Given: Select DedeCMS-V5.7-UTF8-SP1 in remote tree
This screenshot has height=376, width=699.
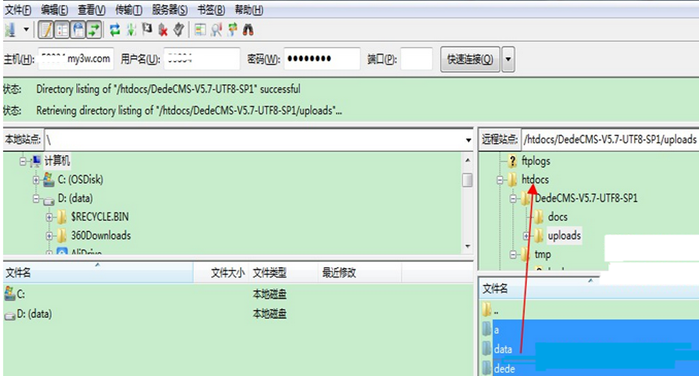Looking at the screenshot, I should click(586, 198).
